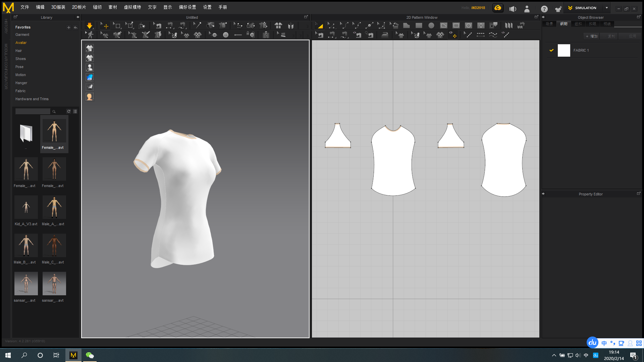644x362 pixels.
Task: Toggle FABRIC 1 visibility checkmark
Action: 552,50
